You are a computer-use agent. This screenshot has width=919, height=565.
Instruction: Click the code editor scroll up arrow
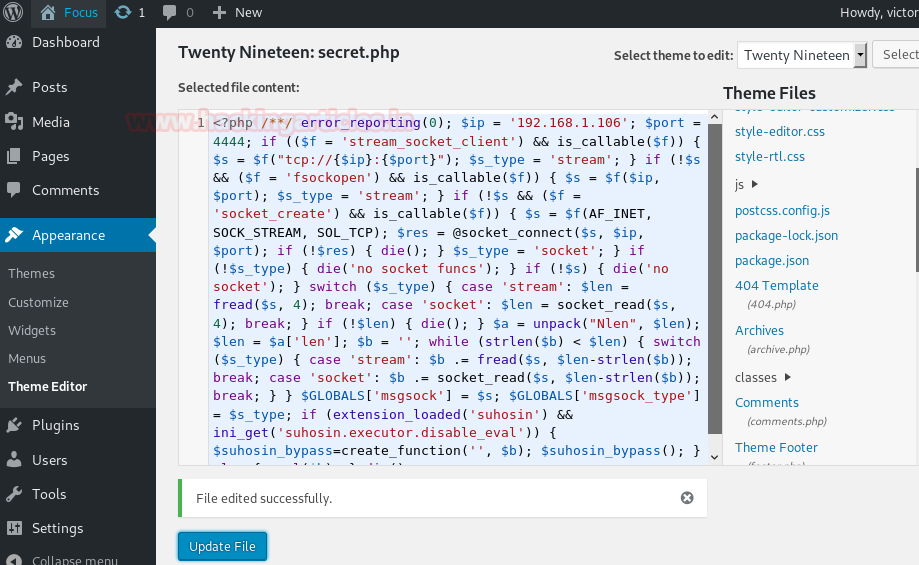714,117
